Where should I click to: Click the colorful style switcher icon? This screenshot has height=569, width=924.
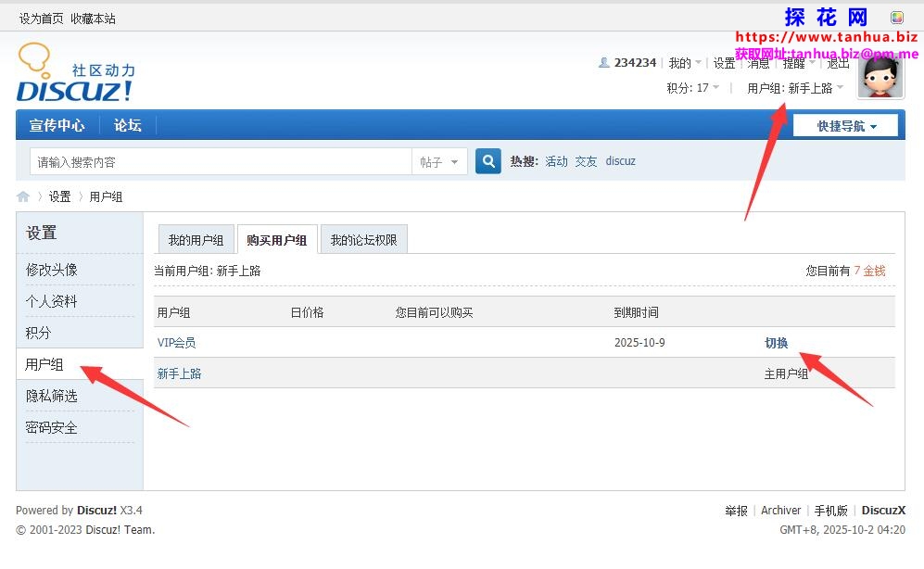(896, 18)
